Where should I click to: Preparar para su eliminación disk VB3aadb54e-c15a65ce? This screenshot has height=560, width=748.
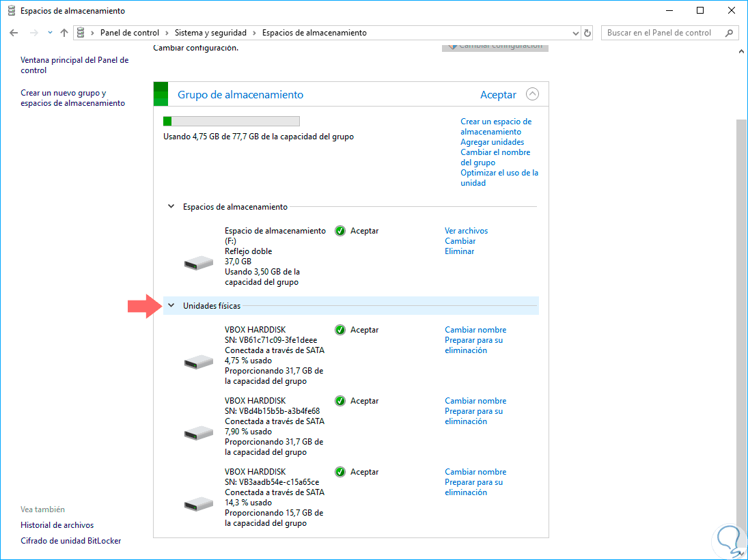pyautogui.click(x=473, y=488)
